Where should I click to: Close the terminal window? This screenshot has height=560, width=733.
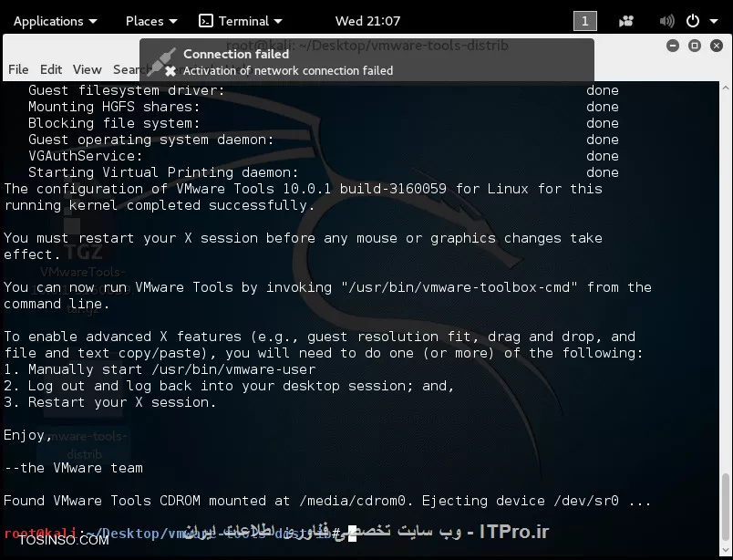717,46
